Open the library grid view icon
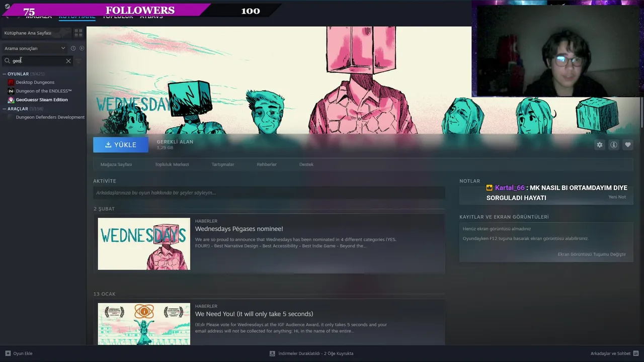Viewport: 644px width, 362px height. 78,33
